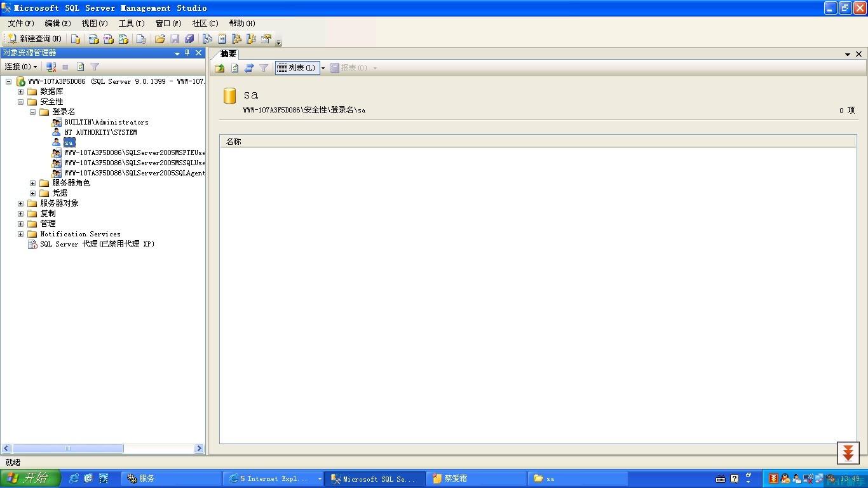Image resolution: width=868 pixels, height=488 pixels.
Task: Open the Connect (连接) dropdown in Object Explorer
Action: 21,67
